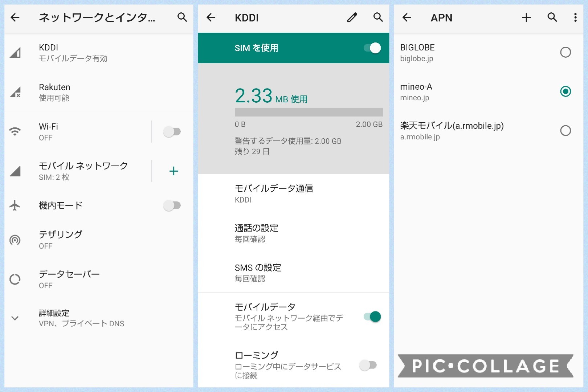Edit the KDDI SIM name with pencil icon
The width and height of the screenshot is (588, 392).
click(x=352, y=17)
